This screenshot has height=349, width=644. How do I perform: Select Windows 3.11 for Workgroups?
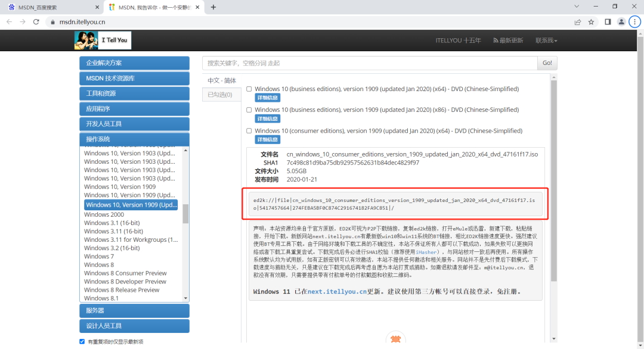tap(131, 239)
